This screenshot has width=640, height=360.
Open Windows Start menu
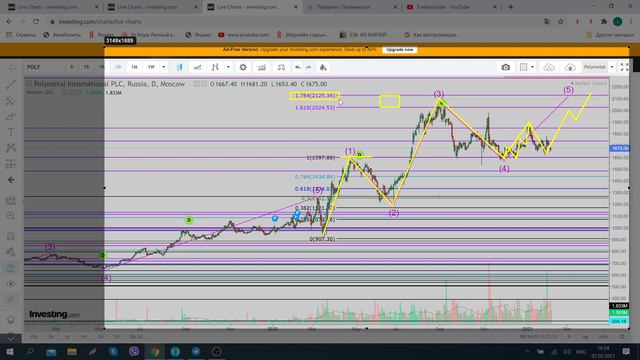click(10, 351)
